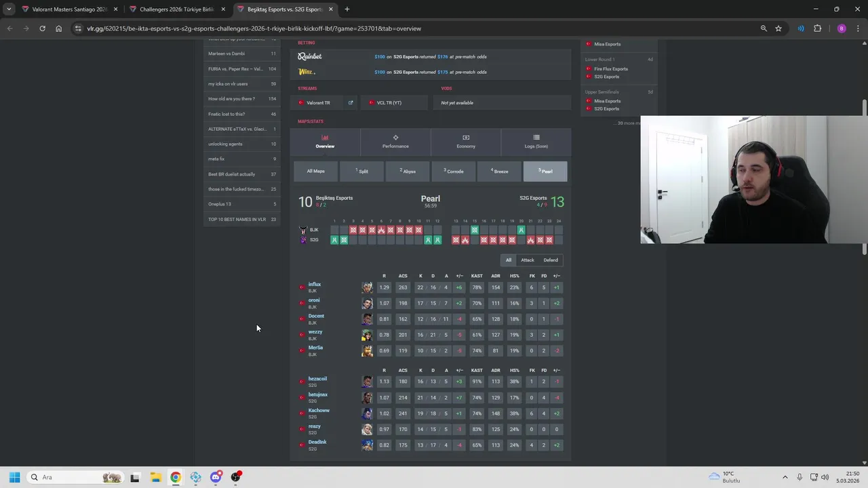Click the address bar URL
The image size is (868, 488).
coord(254,28)
